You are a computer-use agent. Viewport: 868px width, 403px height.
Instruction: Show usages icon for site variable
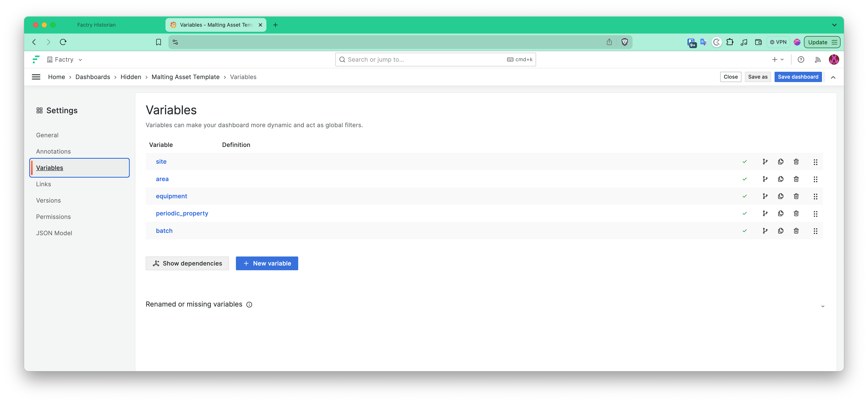[x=765, y=161]
